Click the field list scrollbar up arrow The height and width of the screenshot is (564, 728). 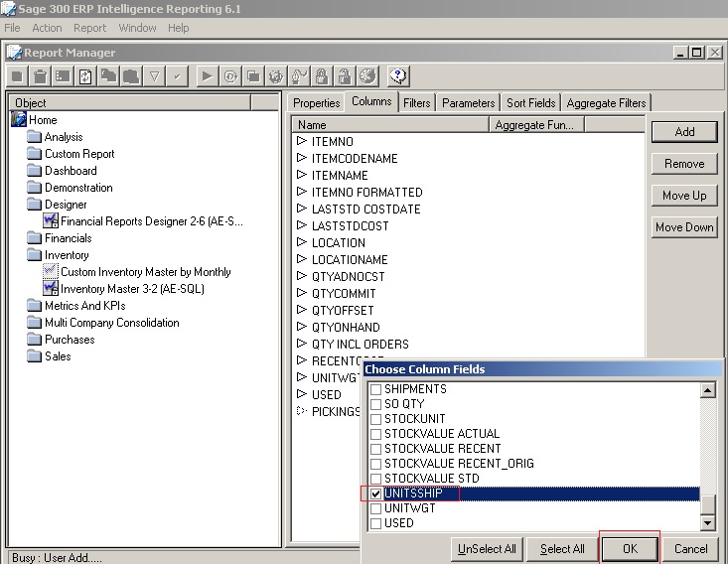pyautogui.click(x=707, y=390)
